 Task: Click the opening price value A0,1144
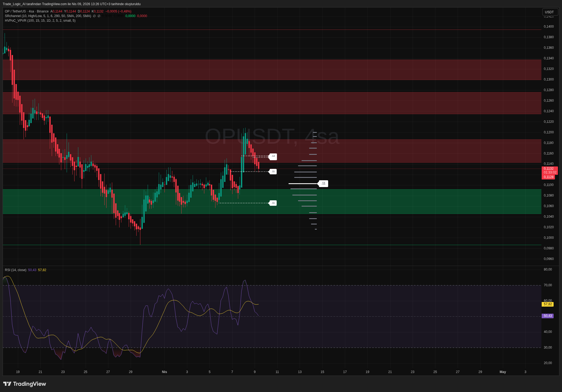[x=56, y=11]
